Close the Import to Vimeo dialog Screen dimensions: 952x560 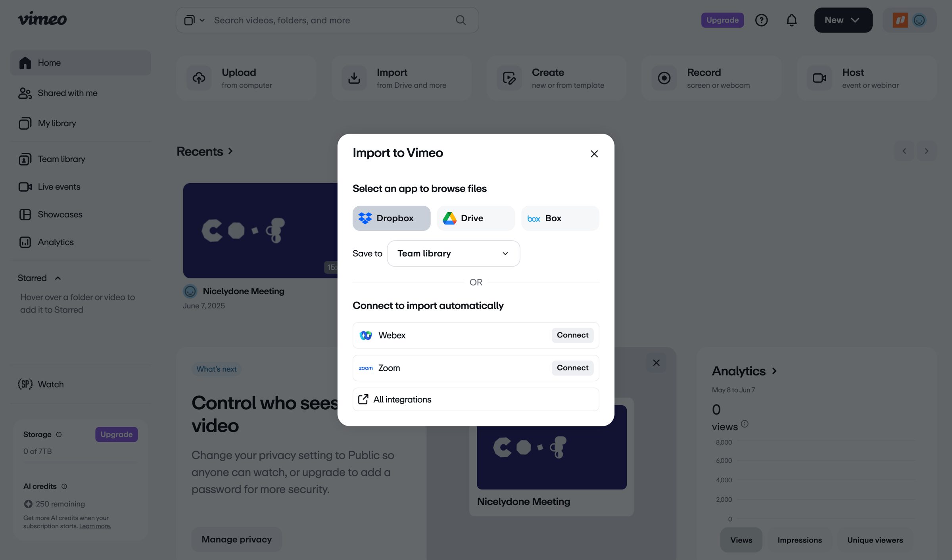click(594, 154)
